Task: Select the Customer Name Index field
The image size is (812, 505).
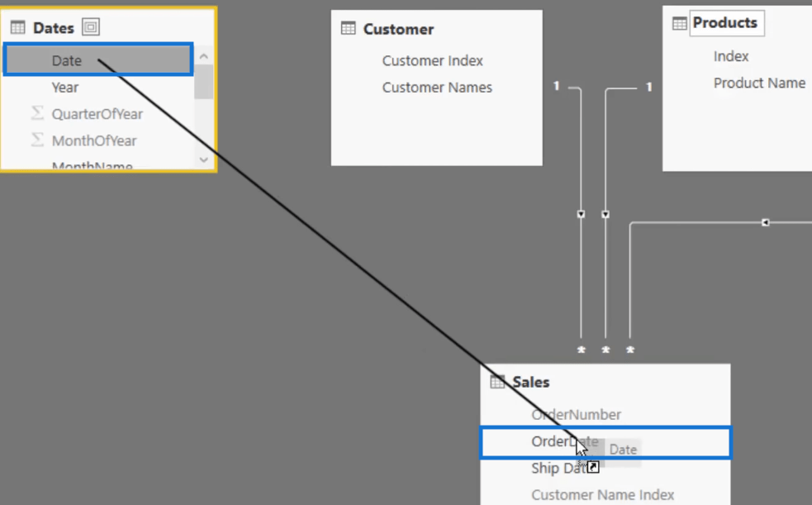Action: (603, 494)
